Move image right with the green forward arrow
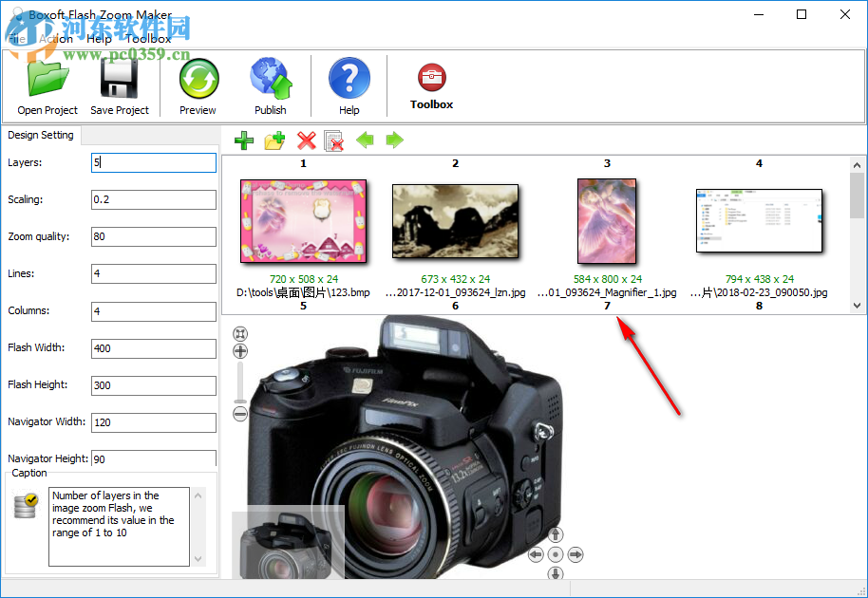This screenshot has width=868, height=598. (393, 140)
